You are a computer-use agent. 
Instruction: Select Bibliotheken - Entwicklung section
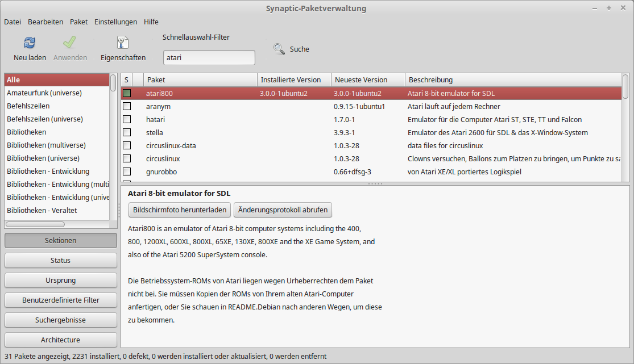[57, 171]
